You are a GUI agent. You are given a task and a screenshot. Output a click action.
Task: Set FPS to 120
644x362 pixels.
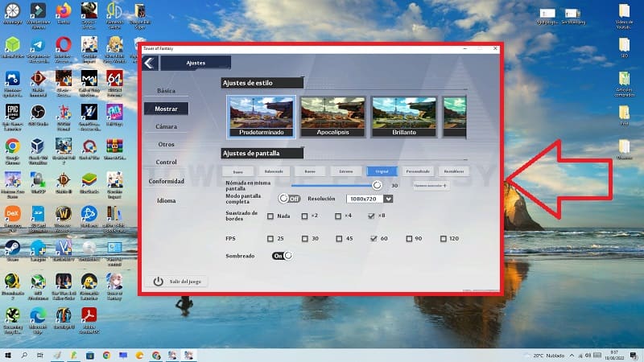click(x=444, y=238)
